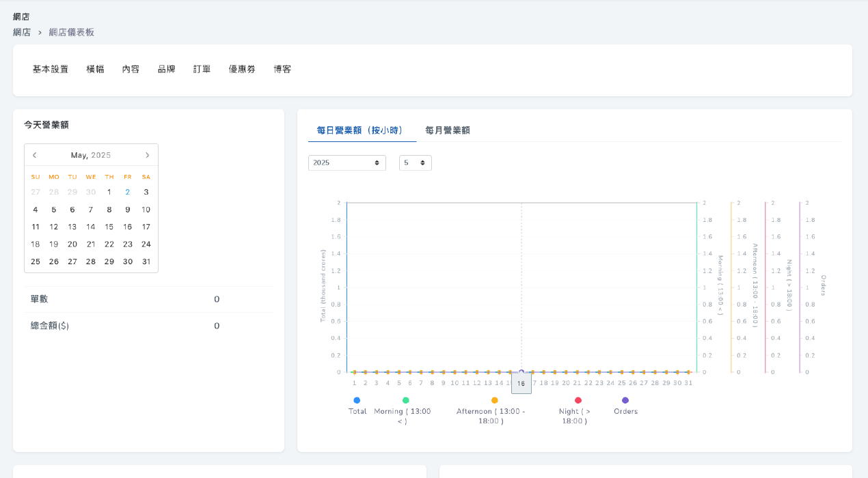This screenshot has width=868, height=478.
Task: Click day 16 marker on chart axis
Action: [521, 384]
